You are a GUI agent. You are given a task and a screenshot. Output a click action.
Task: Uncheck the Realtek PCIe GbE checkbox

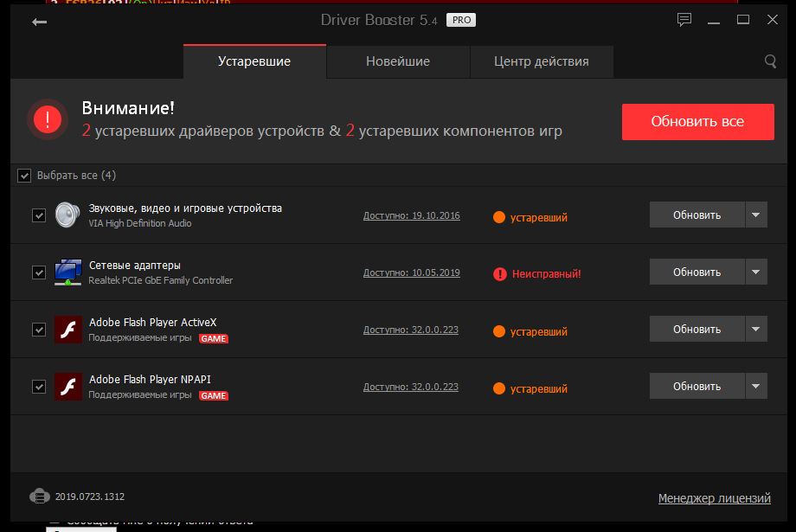39,272
